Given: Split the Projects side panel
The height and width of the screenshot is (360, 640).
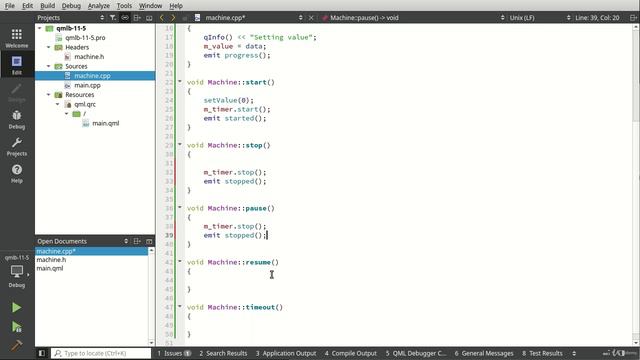Looking at the screenshot, I should pos(137,18).
